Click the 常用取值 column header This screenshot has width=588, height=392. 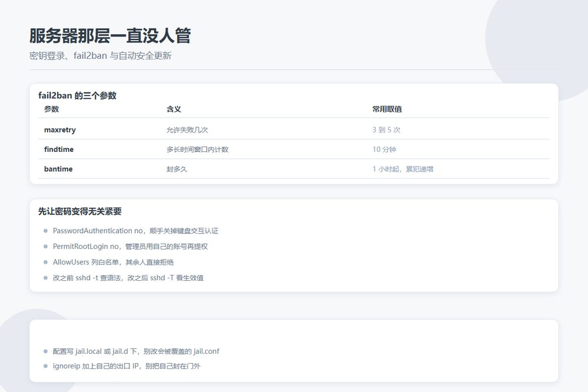387,109
